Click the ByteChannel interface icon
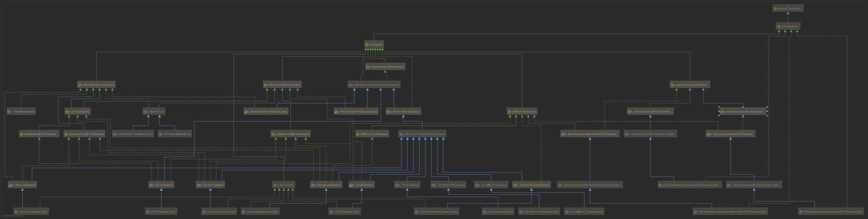Image resolution: width=868 pixels, height=219 pixels. [x=67, y=112]
